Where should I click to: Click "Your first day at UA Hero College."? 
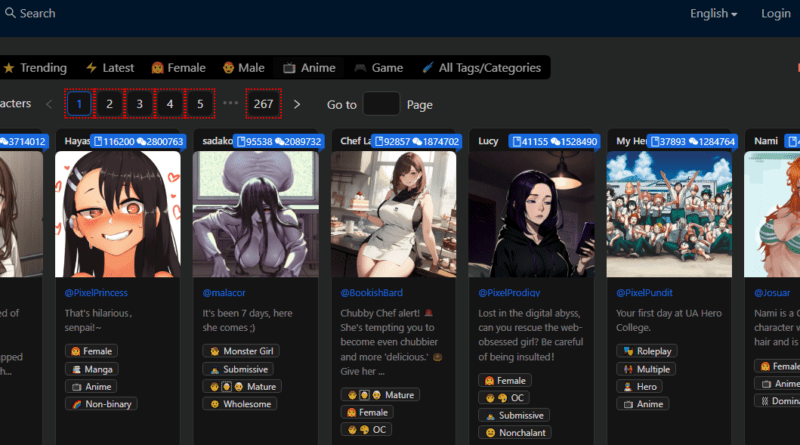[668, 320]
